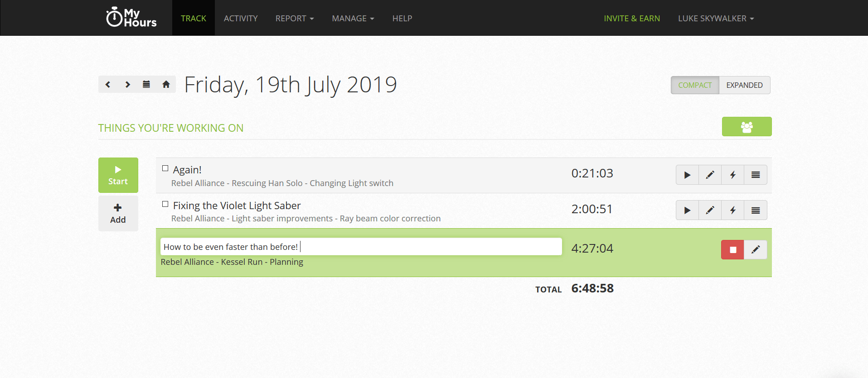Resume timer for Again! entry
The image size is (868, 378).
687,175
